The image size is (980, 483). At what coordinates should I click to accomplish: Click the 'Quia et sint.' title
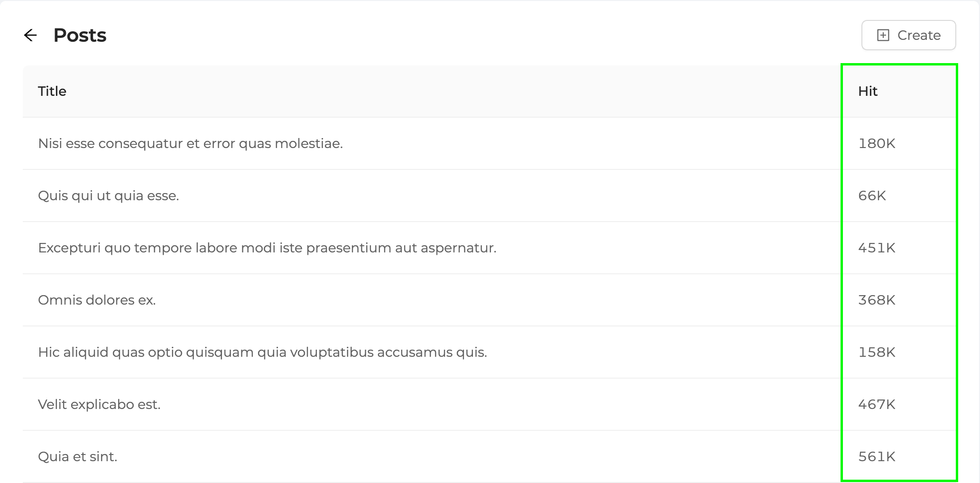click(x=77, y=456)
